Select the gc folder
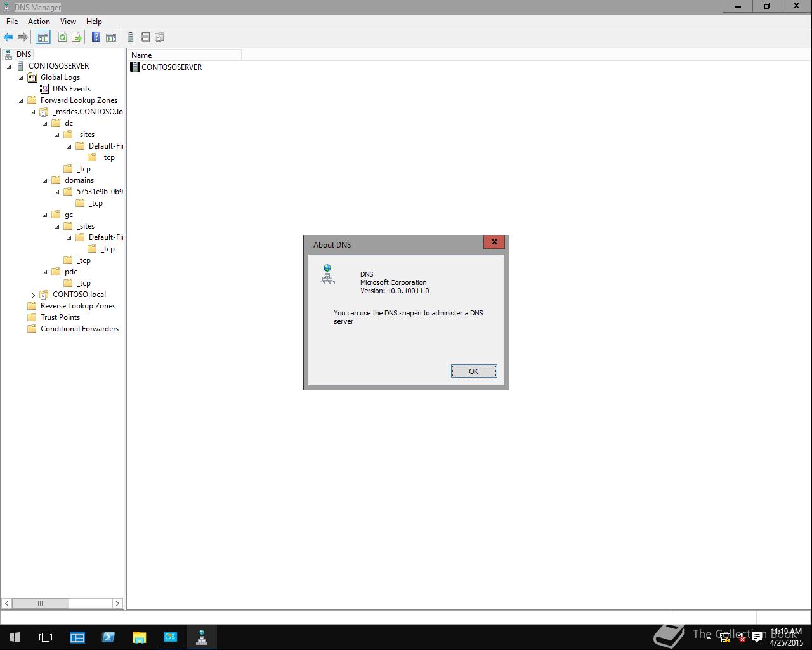The height and width of the screenshot is (650, 812). 69,215
